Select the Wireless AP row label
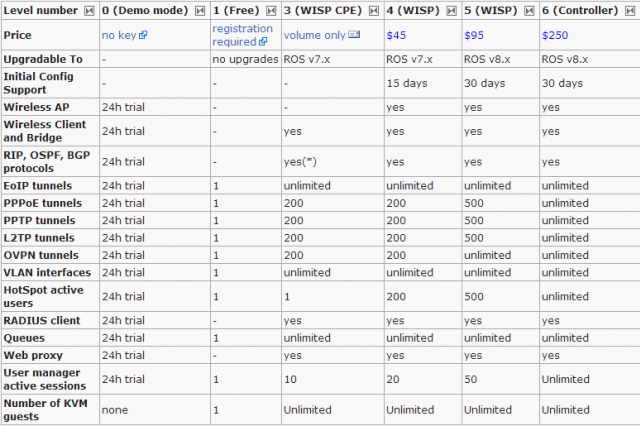 [36, 107]
